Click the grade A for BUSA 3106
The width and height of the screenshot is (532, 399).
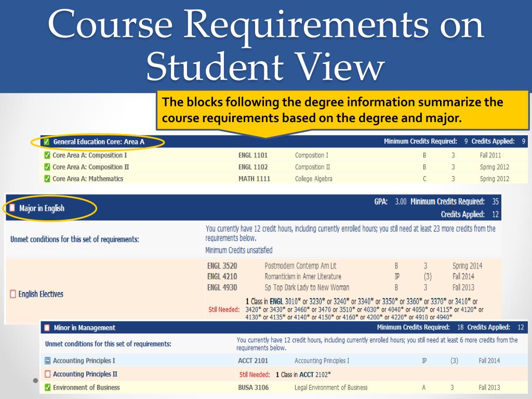[423, 387]
